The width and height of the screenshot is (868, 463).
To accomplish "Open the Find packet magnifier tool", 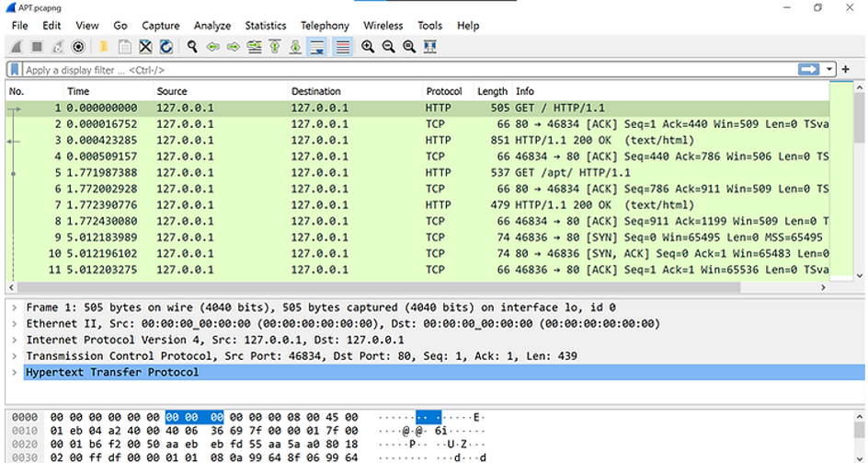I will pyautogui.click(x=192, y=47).
